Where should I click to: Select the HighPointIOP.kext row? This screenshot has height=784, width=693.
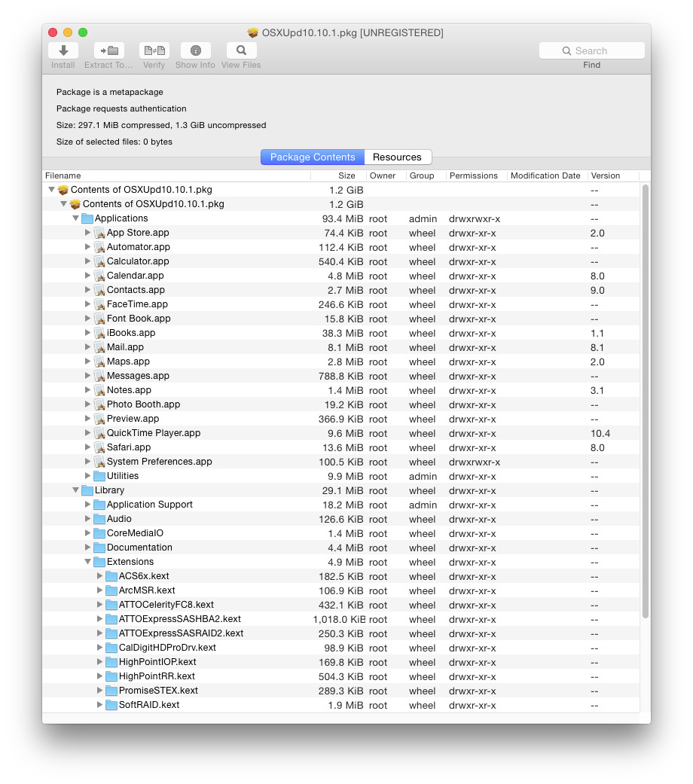(341, 663)
